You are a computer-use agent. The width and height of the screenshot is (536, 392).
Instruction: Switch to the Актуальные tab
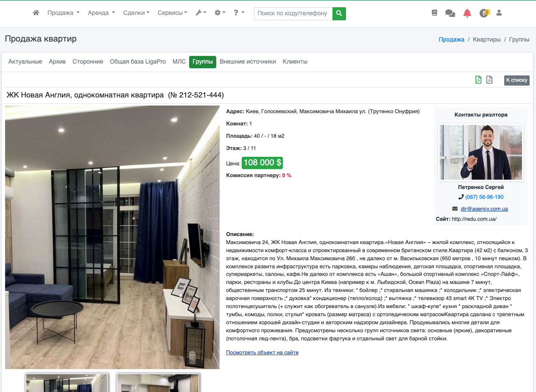(25, 62)
